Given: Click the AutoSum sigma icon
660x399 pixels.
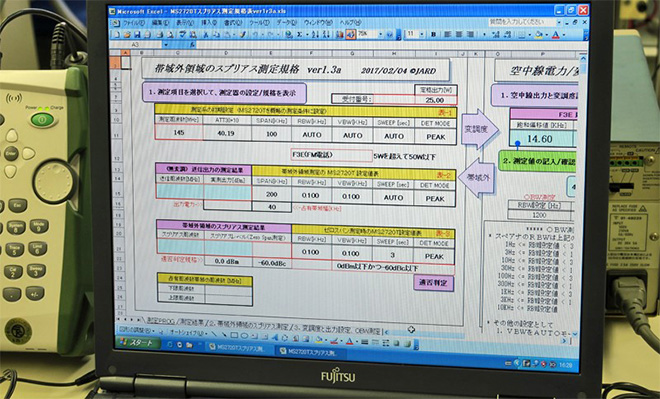Looking at the screenshot, I should [x=299, y=35].
